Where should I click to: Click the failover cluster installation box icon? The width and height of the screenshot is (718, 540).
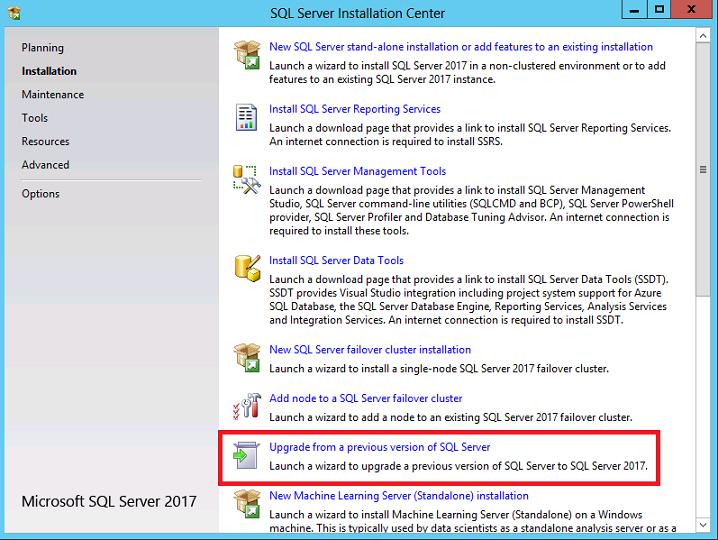coord(247,358)
